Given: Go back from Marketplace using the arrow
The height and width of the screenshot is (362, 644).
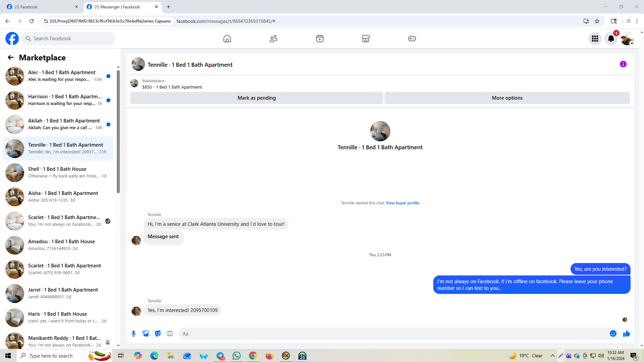Looking at the screenshot, I should point(11,57).
